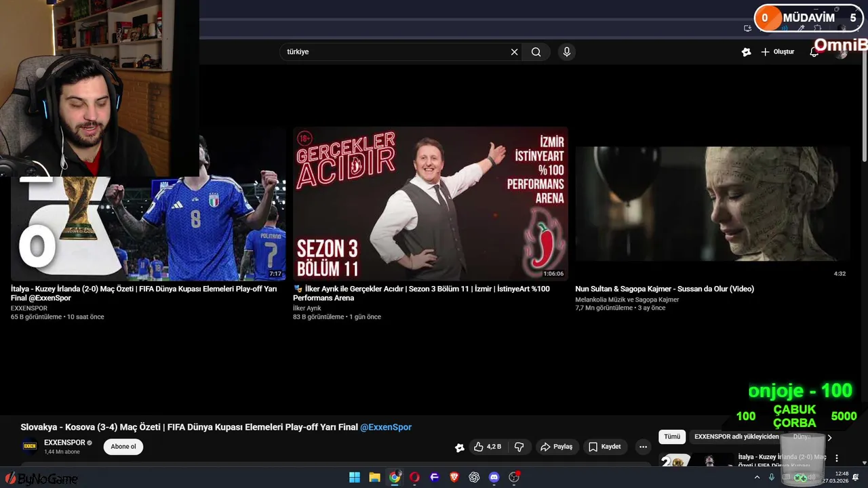Like the video showing 4,2 B

[488, 447]
